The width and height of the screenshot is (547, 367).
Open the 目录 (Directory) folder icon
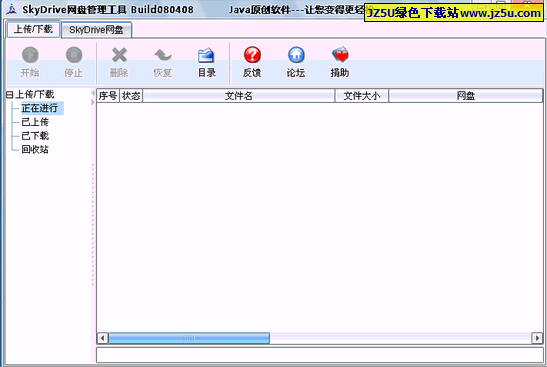tap(206, 55)
